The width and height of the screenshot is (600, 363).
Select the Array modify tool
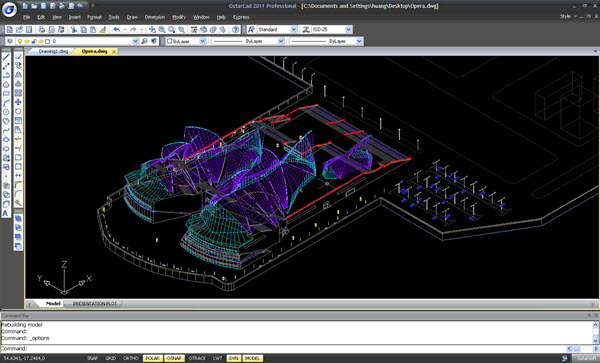tap(18, 93)
